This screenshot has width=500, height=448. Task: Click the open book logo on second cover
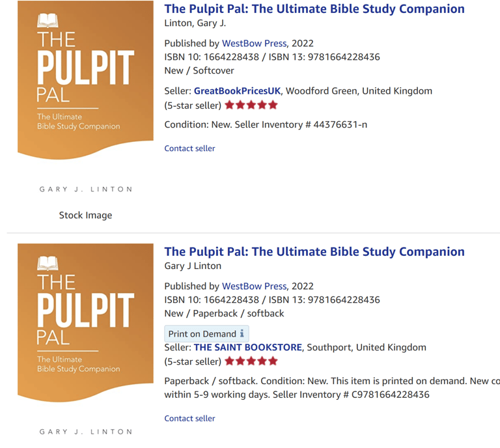[x=48, y=263]
